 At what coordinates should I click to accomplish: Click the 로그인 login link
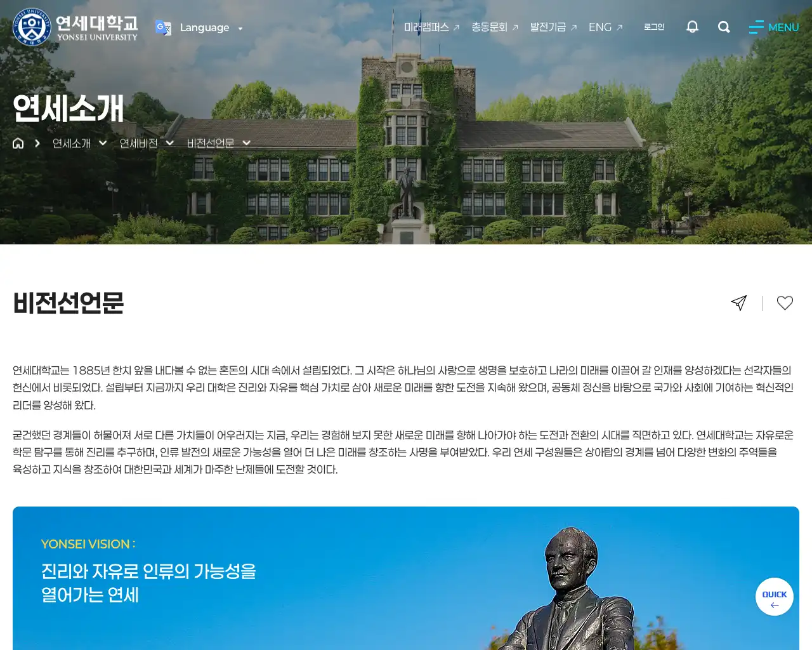pos(653,27)
